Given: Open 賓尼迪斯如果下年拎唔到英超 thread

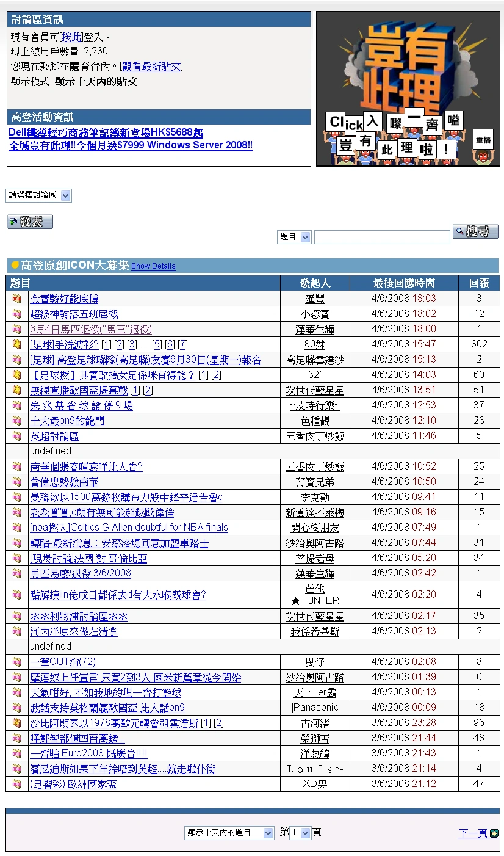Looking at the screenshot, I should tap(123, 769).
